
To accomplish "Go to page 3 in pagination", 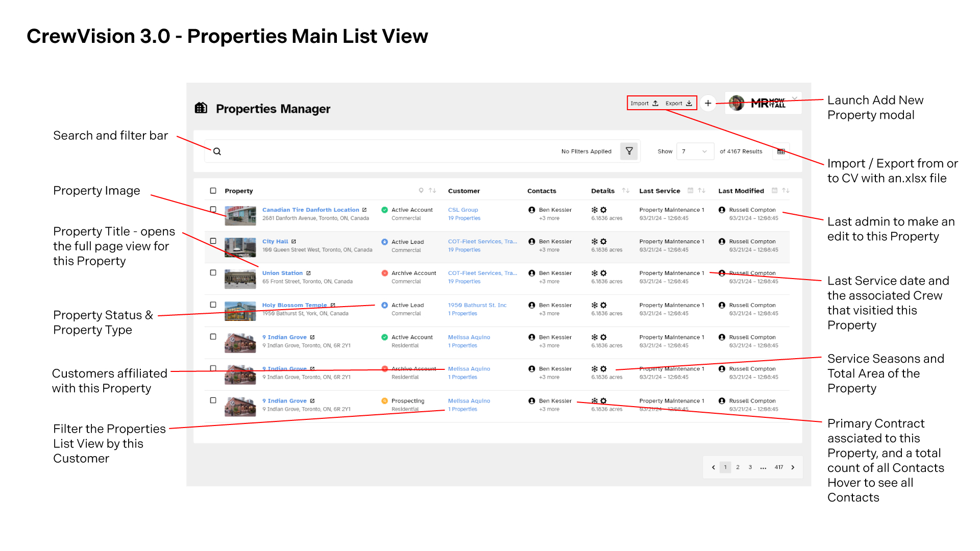I will [x=750, y=467].
